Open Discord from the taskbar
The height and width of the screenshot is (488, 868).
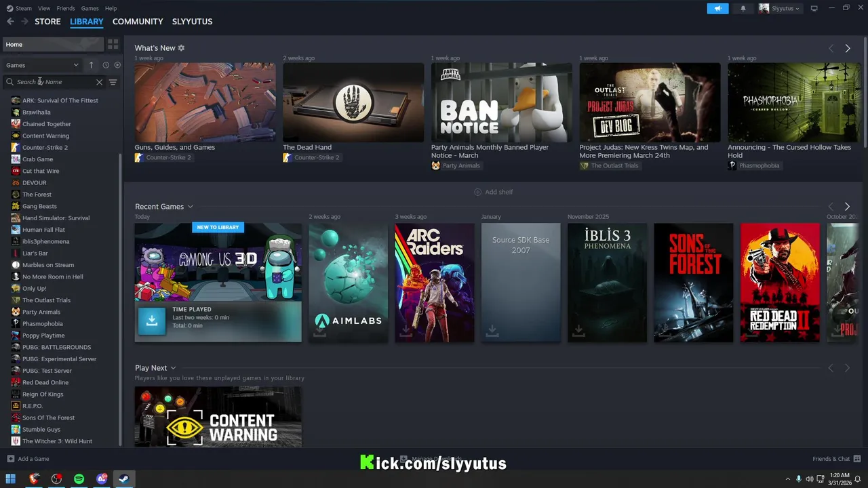102,479
